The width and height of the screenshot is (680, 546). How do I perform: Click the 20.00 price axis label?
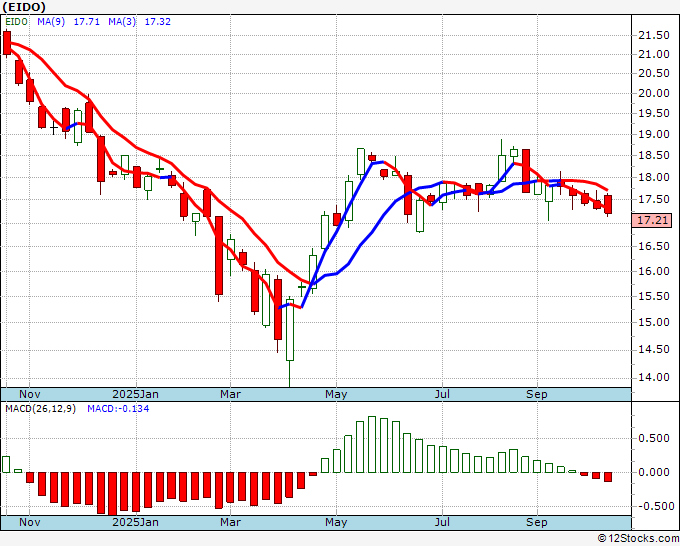point(654,93)
